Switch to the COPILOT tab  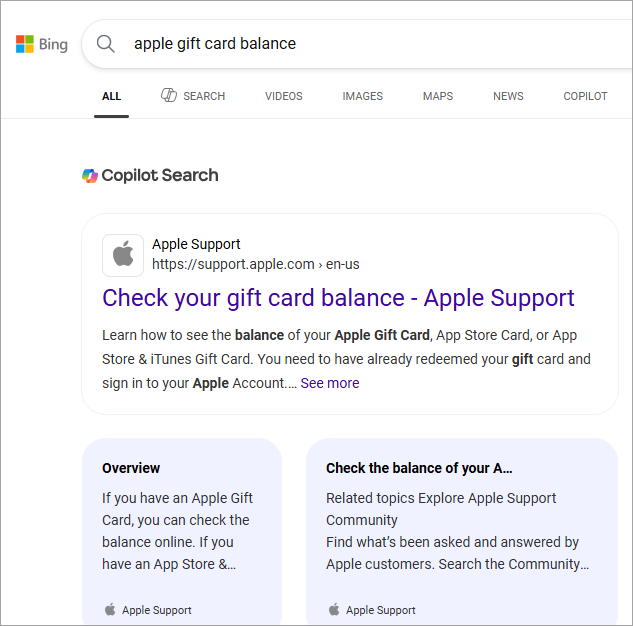[585, 97]
